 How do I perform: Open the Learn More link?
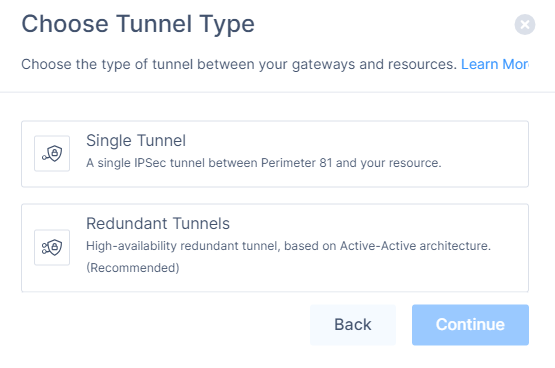[x=495, y=64]
